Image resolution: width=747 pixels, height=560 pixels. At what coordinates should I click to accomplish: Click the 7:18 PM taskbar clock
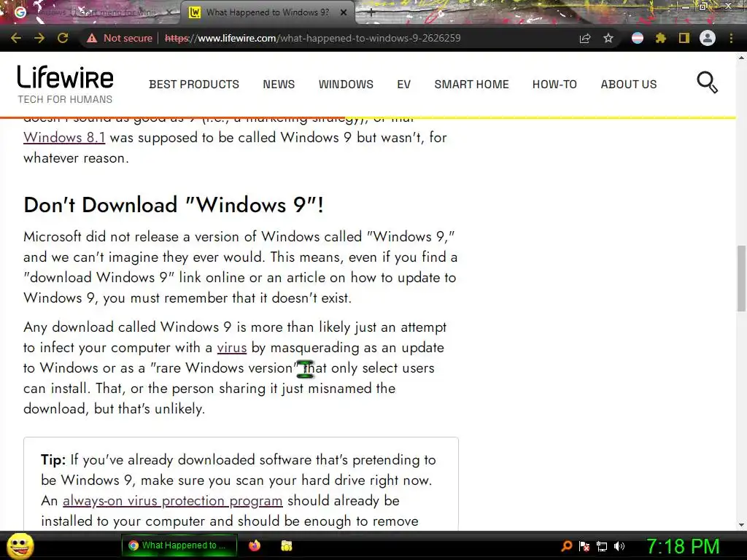(x=683, y=547)
